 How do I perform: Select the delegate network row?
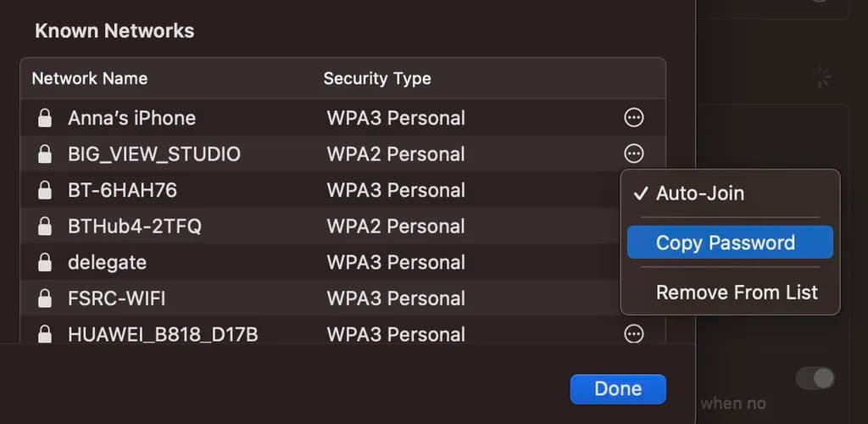click(254, 262)
